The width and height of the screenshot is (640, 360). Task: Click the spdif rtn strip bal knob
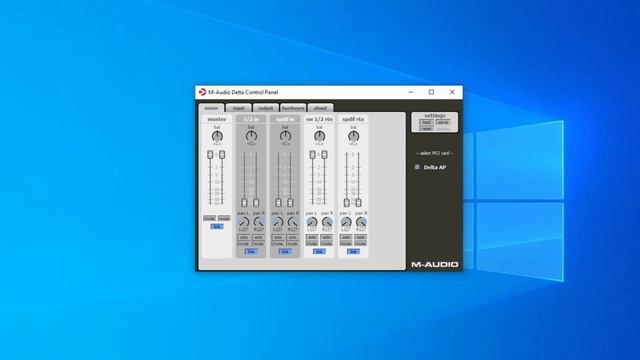tap(353, 136)
